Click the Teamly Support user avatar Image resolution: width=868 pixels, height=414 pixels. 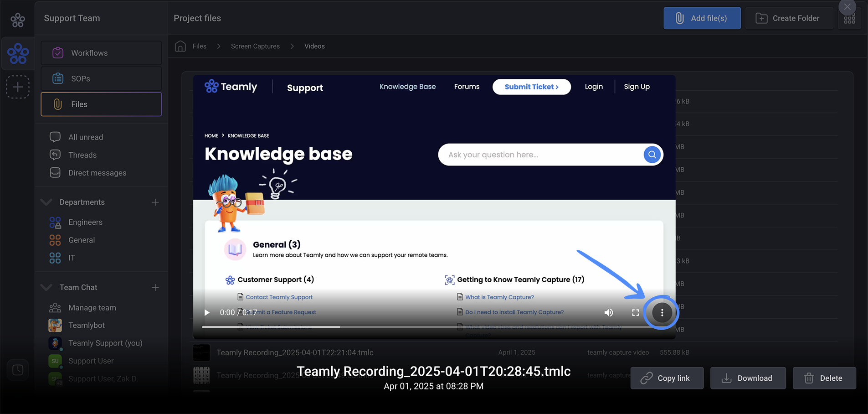pyautogui.click(x=55, y=343)
